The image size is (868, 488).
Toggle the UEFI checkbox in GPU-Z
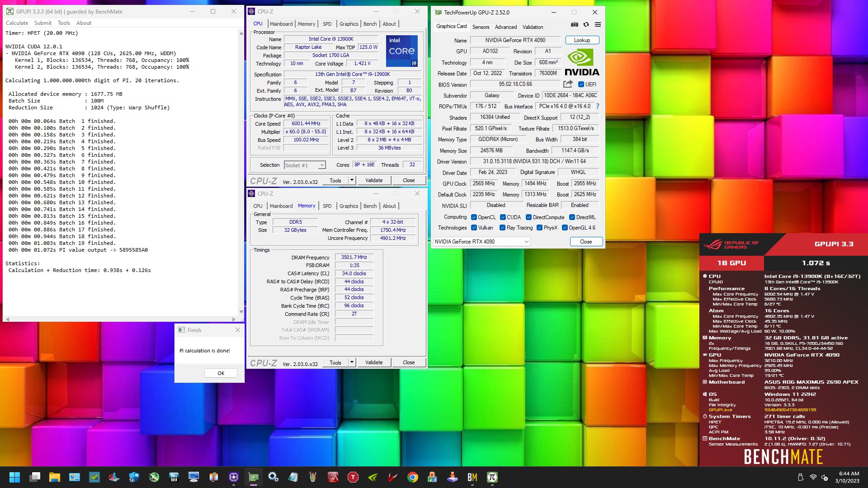(x=581, y=84)
